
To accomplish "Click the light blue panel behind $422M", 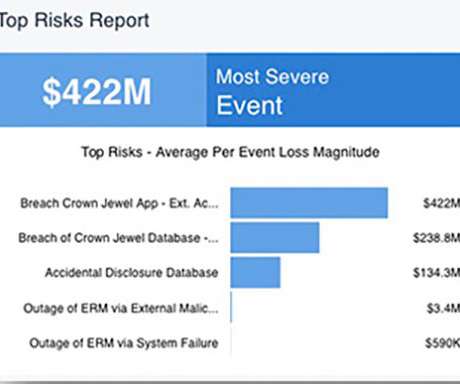I will coord(103,90).
